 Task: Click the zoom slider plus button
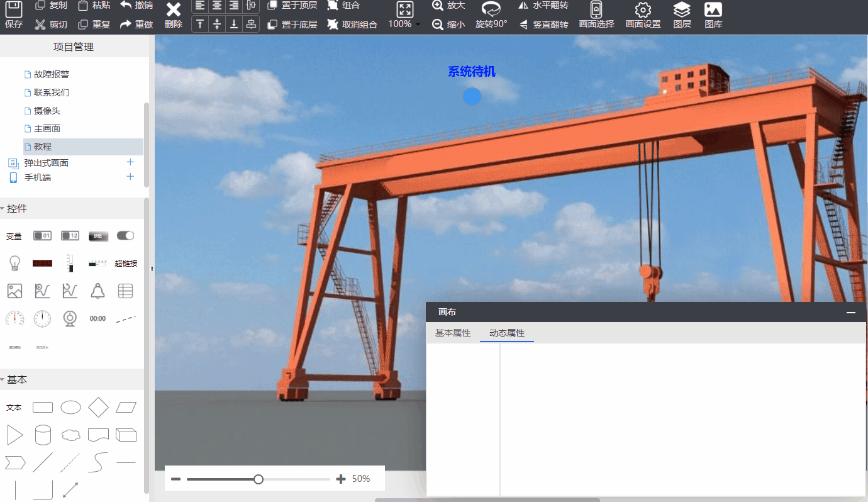pyautogui.click(x=341, y=479)
